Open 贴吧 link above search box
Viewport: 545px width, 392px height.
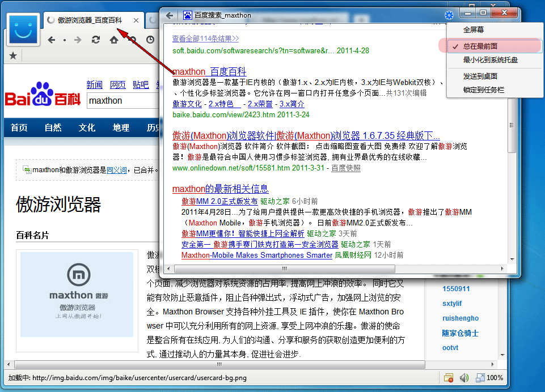[141, 85]
